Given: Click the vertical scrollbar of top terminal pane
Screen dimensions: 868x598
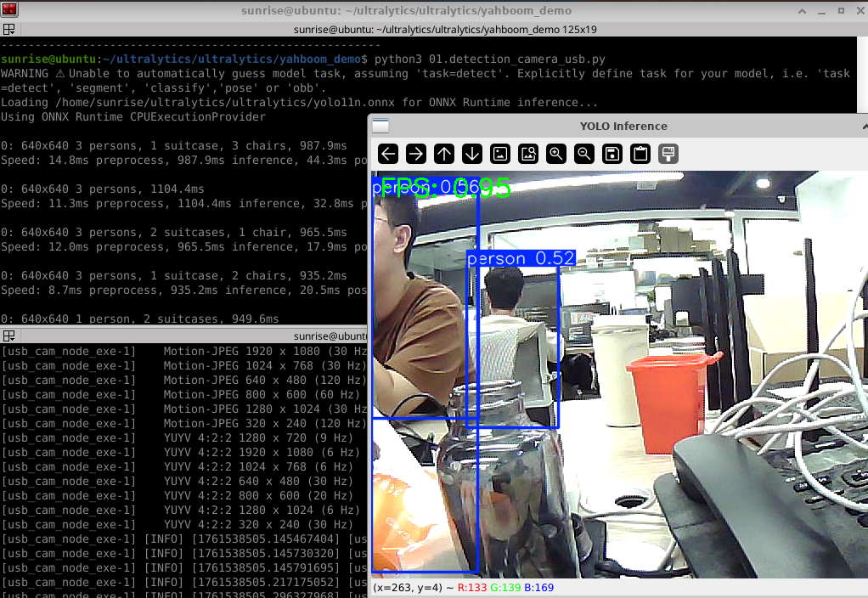Looking at the screenshot, I should tap(862, 75).
